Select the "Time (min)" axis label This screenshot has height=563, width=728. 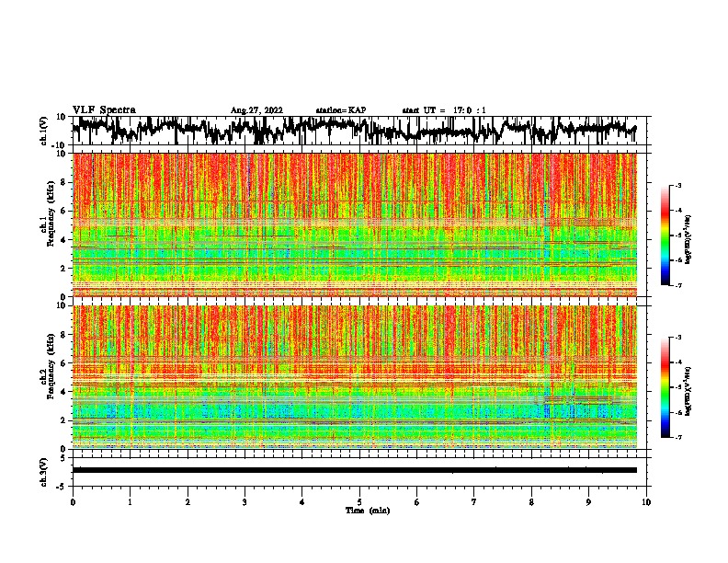pyautogui.click(x=368, y=511)
